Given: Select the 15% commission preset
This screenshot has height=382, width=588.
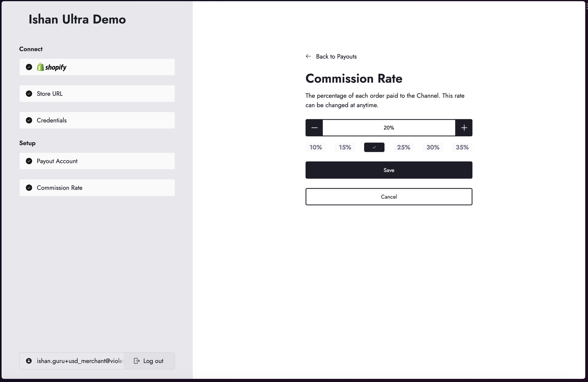Looking at the screenshot, I should [345, 147].
